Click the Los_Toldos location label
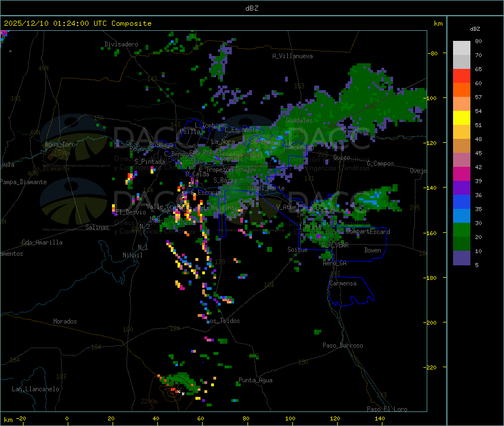Viewport: 504px width, 426px height. (223, 321)
